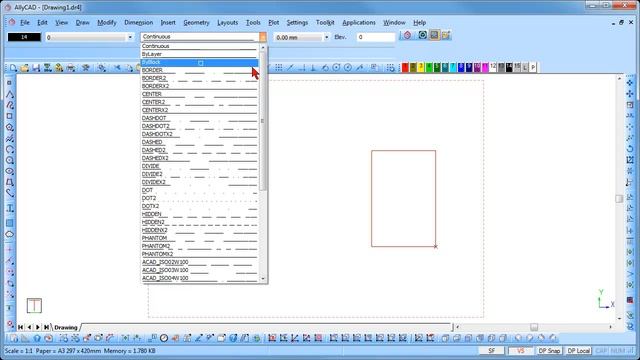Toggle the VS status bar indicator
The width and height of the screenshot is (640, 360).
coord(520,351)
